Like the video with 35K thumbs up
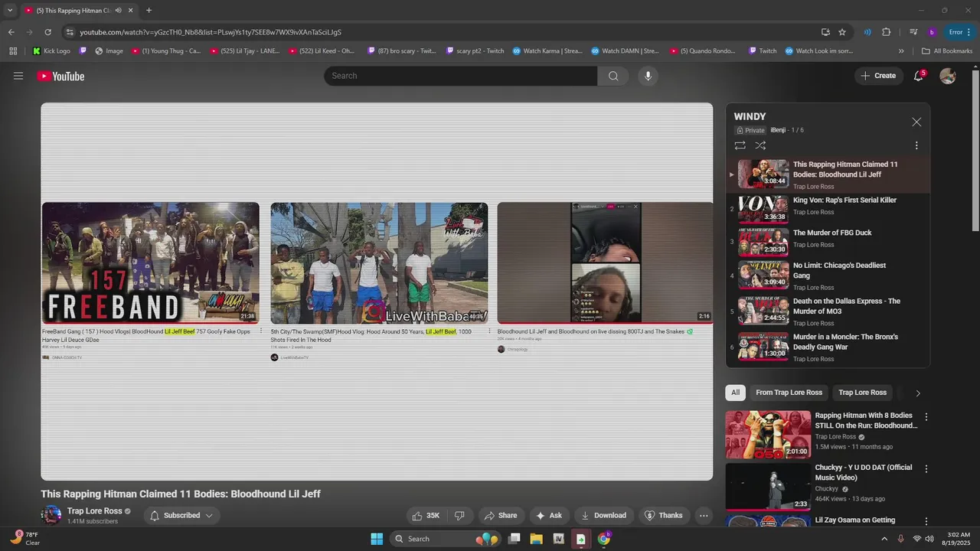This screenshot has height=551, width=980. (426, 515)
